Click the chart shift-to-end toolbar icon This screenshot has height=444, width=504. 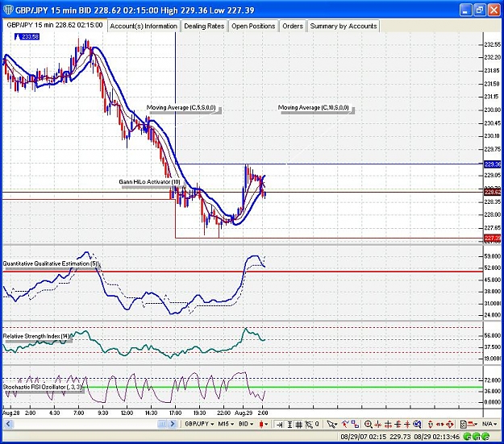[x=279, y=425]
